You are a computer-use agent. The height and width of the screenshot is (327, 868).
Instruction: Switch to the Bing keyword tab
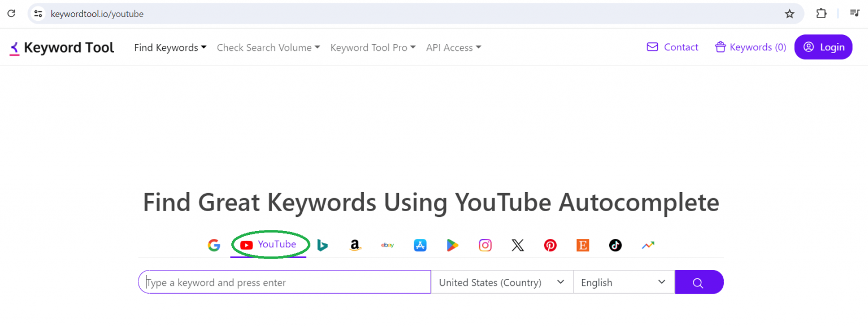point(322,245)
